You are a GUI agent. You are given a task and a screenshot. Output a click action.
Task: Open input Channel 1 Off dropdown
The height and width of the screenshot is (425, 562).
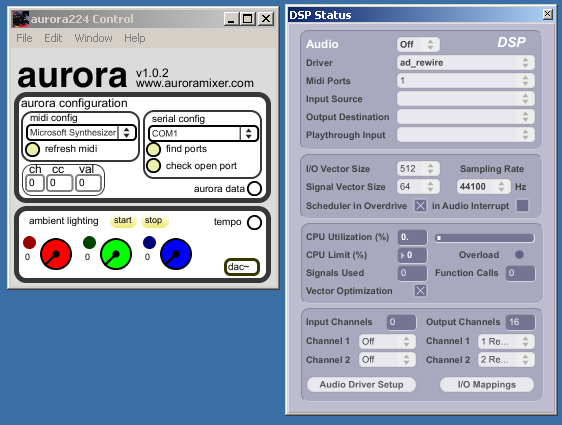coord(387,341)
